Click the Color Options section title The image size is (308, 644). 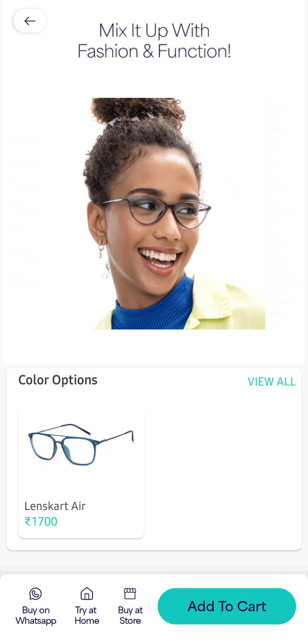coord(58,380)
